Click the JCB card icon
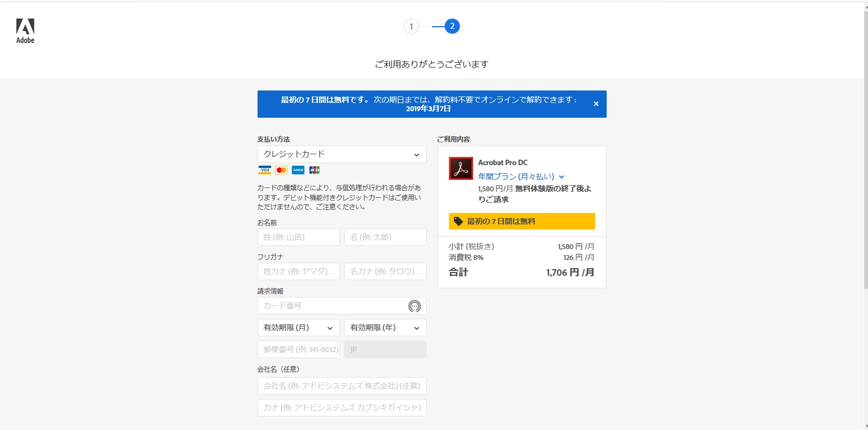Image resolution: width=868 pixels, height=430 pixels. [315, 170]
